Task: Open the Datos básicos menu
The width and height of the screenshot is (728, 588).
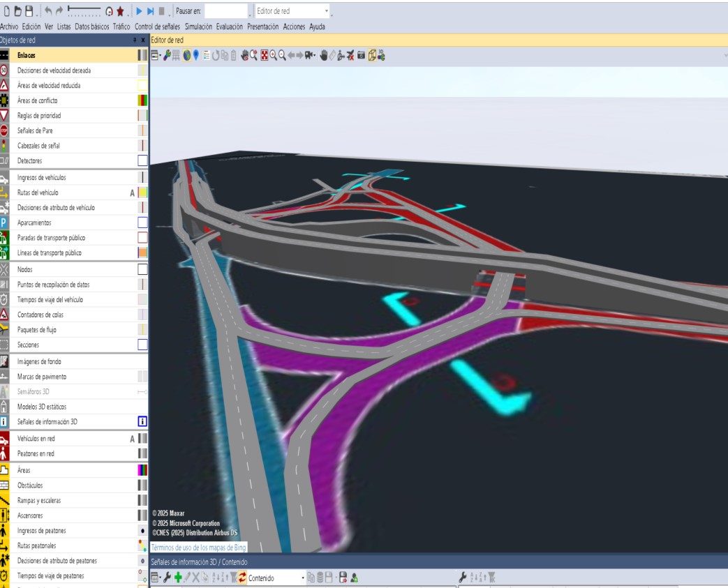Action: pos(92,27)
